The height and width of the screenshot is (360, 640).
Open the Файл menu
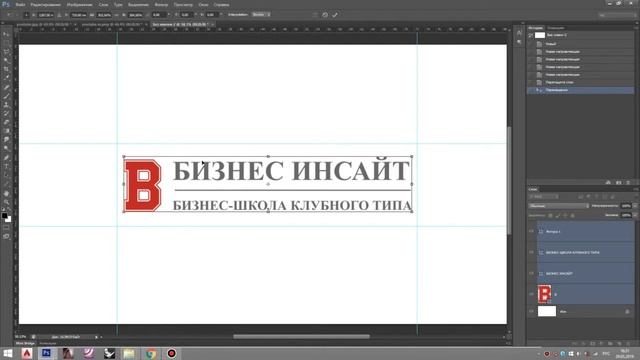(20, 5)
